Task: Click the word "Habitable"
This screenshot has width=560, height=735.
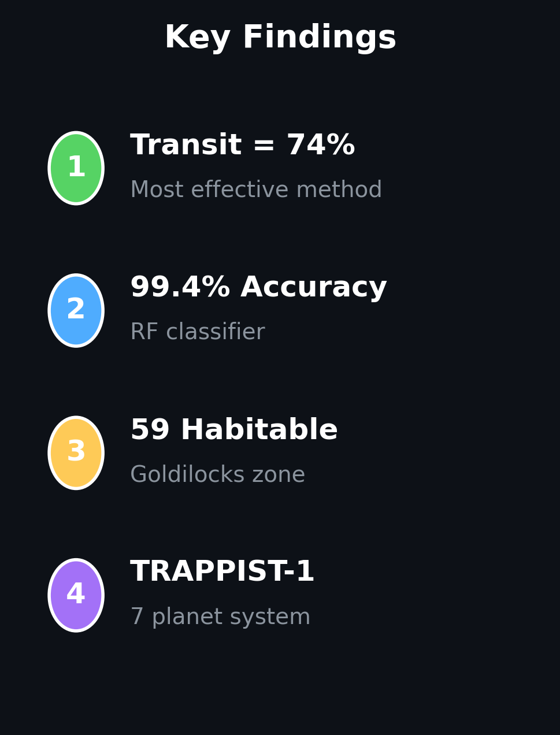Action: point(258,430)
